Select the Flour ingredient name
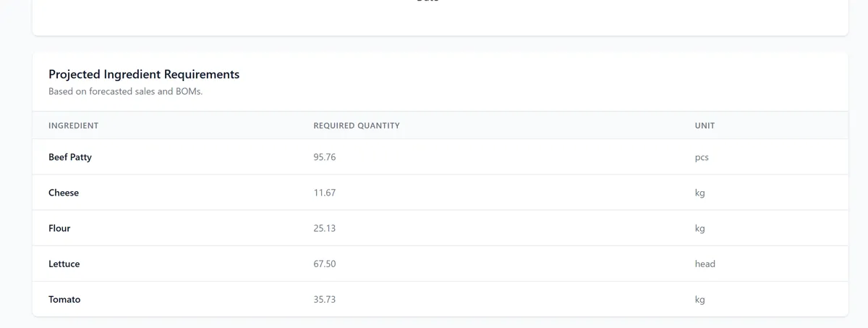This screenshot has width=868, height=328. [x=59, y=228]
